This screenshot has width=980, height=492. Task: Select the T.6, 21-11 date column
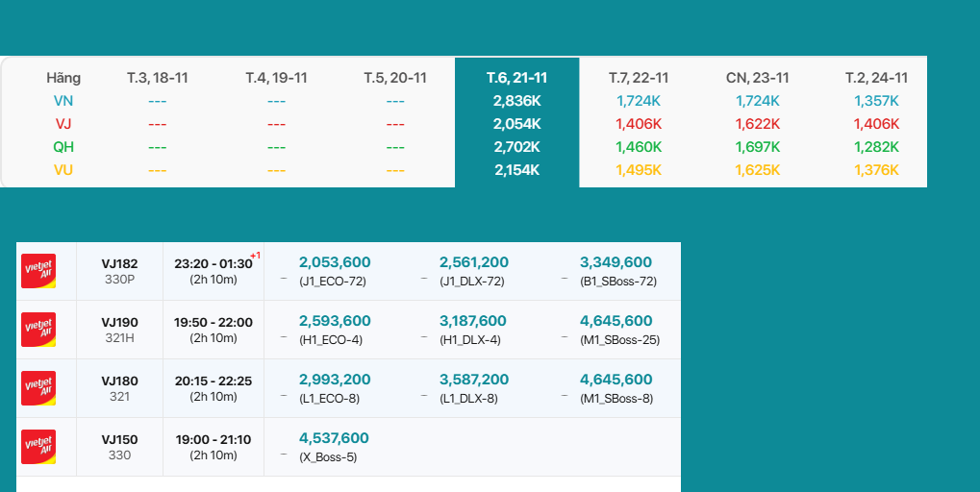coord(516,78)
